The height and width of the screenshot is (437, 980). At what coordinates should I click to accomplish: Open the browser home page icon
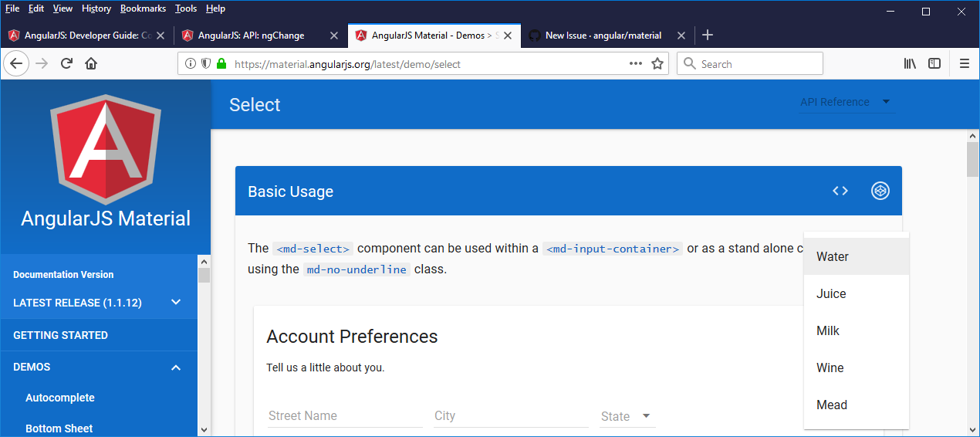[x=91, y=63]
